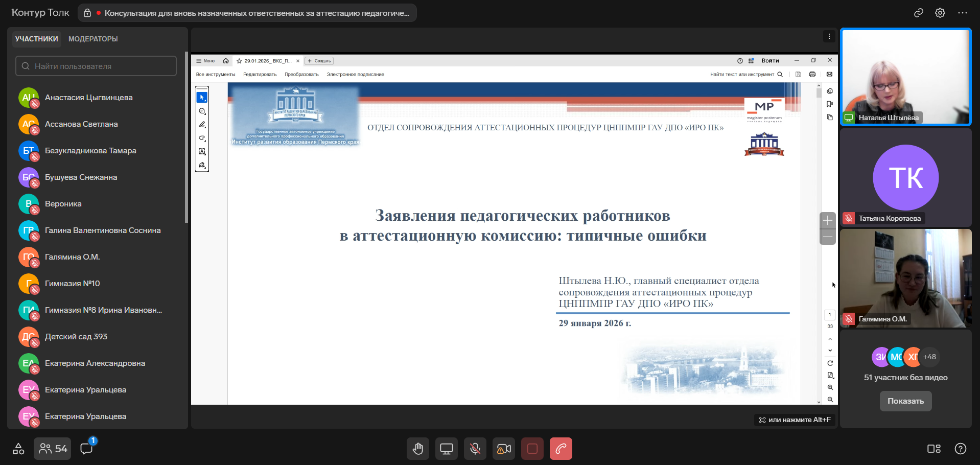Click the participants list scrollbar
The image size is (980, 465).
[x=186, y=138]
